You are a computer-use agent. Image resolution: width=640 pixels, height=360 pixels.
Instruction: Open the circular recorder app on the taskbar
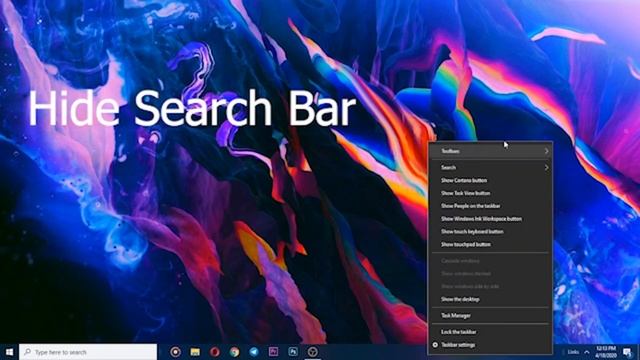tap(176, 352)
